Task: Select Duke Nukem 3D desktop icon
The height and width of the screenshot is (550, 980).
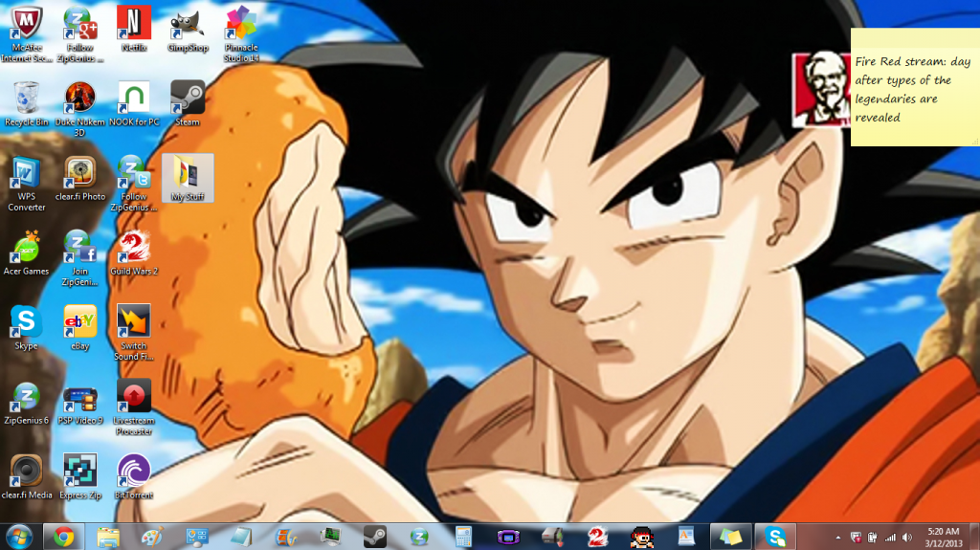Action: pos(80,108)
